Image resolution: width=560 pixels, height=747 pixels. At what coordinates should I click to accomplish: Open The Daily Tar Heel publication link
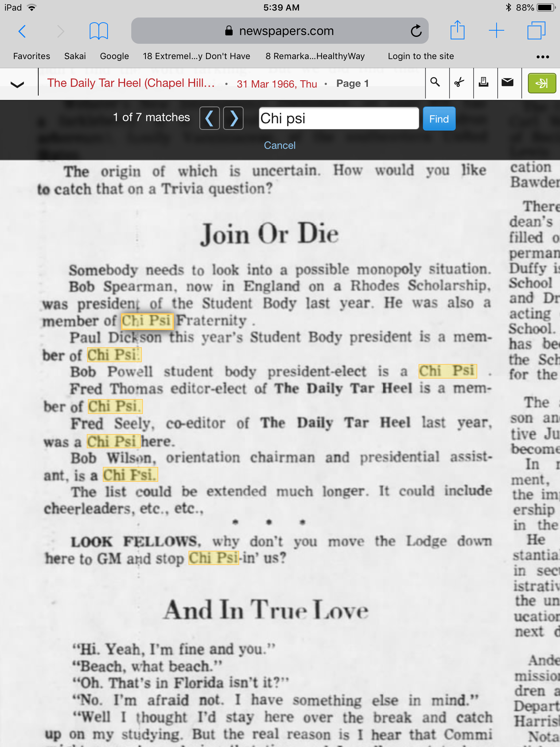[x=131, y=83]
